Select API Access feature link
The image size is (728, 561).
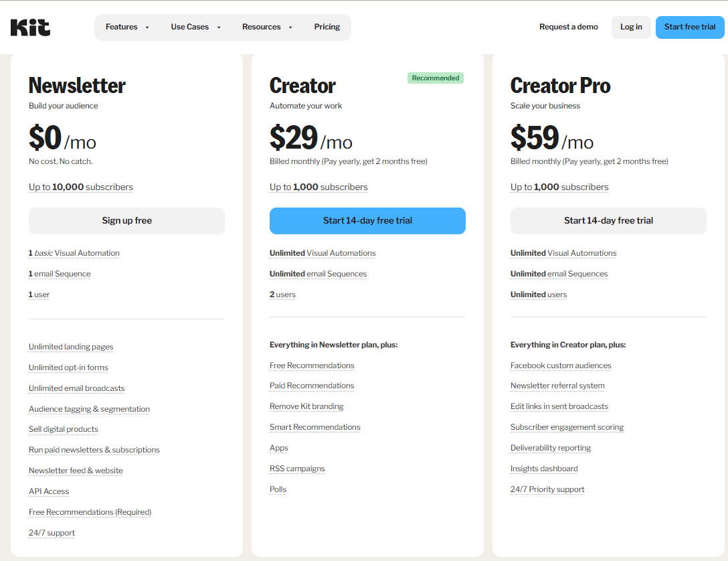[49, 491]
